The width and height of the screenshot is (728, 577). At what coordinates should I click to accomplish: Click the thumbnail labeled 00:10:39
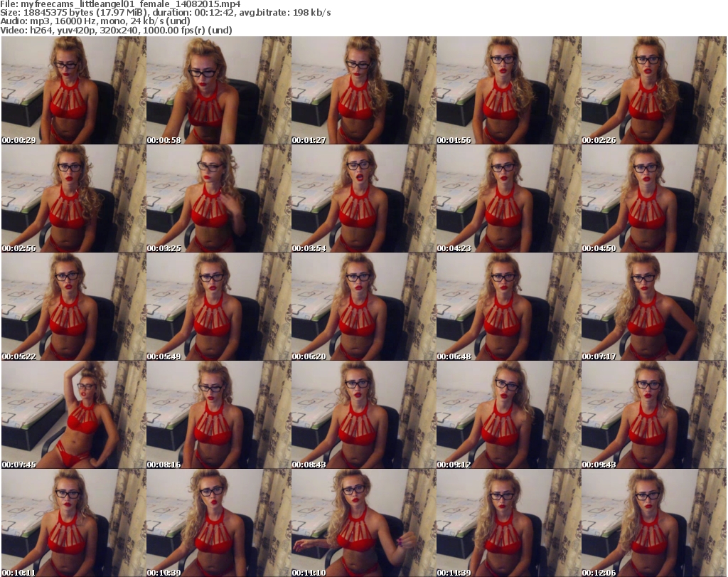coord(219,523)
